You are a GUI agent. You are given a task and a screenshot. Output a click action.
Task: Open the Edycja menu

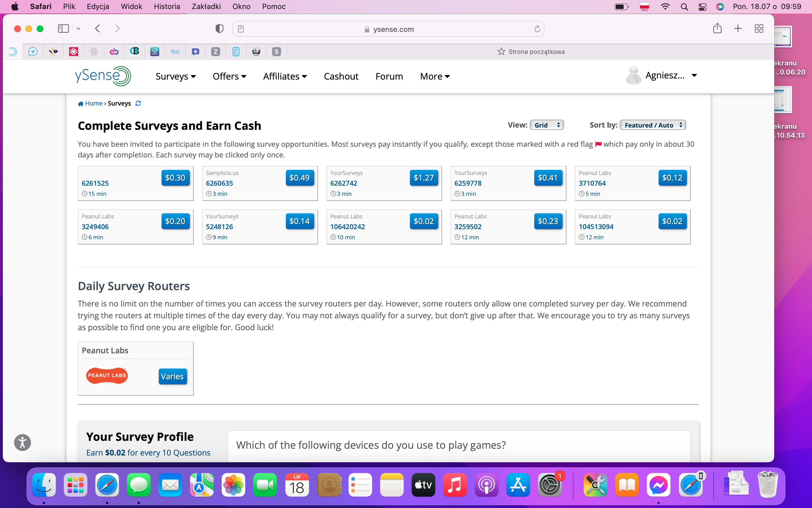click(98, 6)
